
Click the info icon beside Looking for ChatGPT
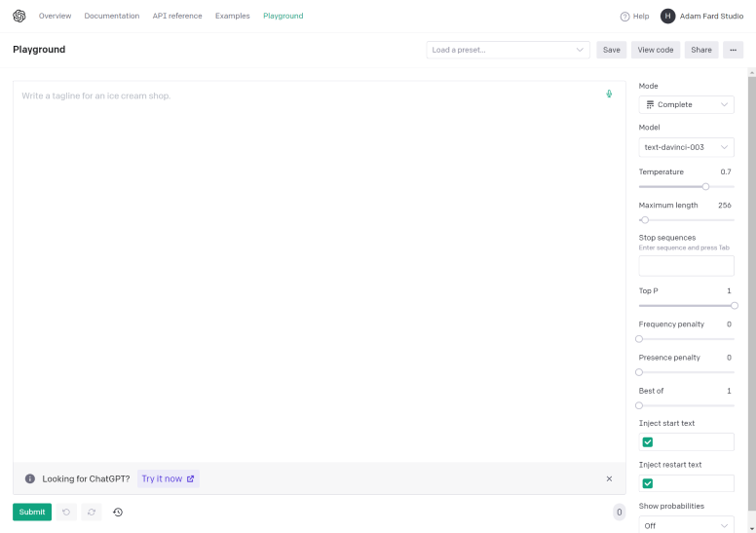pyautogui.click(x=30, y=478)
